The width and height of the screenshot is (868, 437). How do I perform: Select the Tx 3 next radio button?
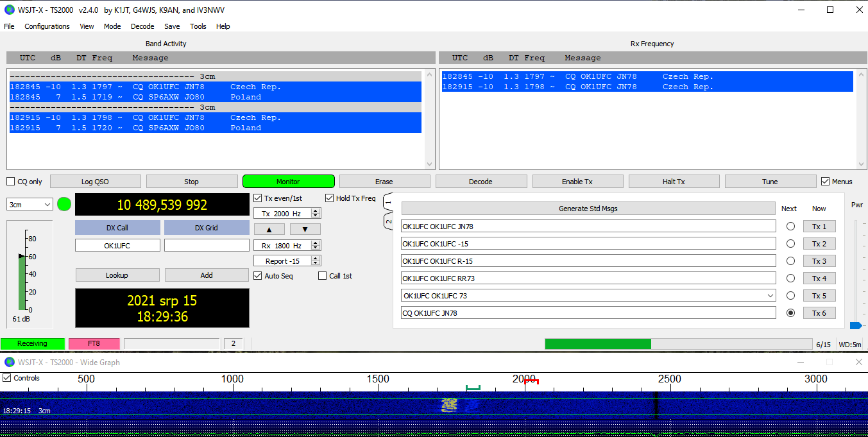pyautogui.click(x=790, y=261)
